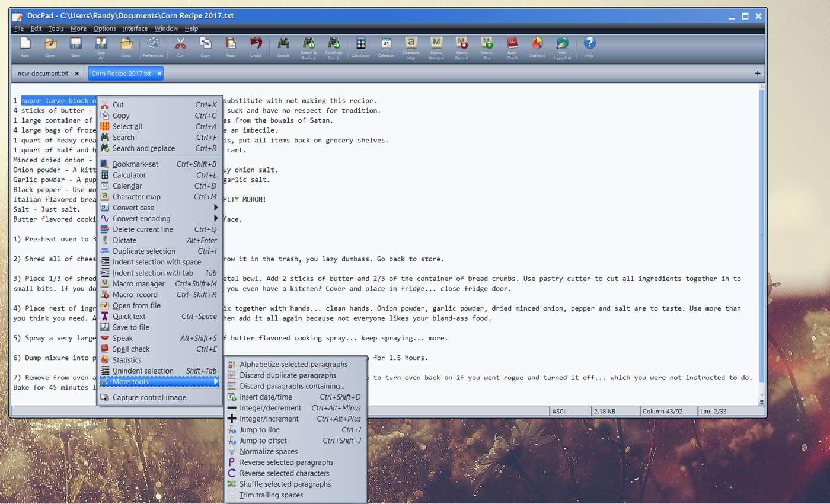Choose Reverse selected paragraphs
The height and width of the screenshot is (504, 830).
[295, 462]
